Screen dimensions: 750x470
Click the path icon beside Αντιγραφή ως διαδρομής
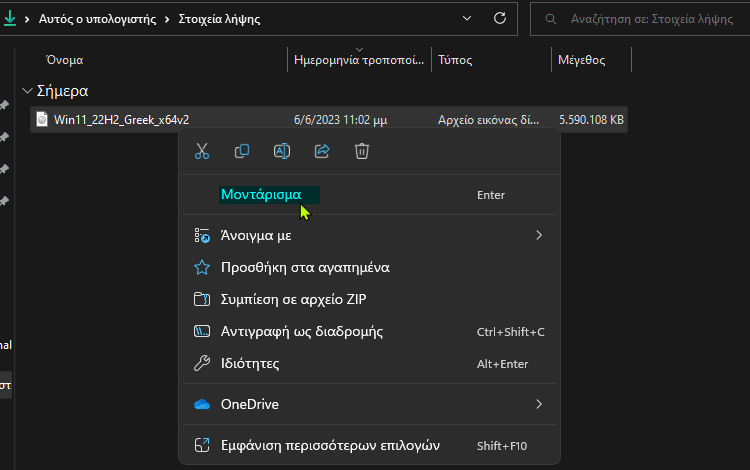202,331
